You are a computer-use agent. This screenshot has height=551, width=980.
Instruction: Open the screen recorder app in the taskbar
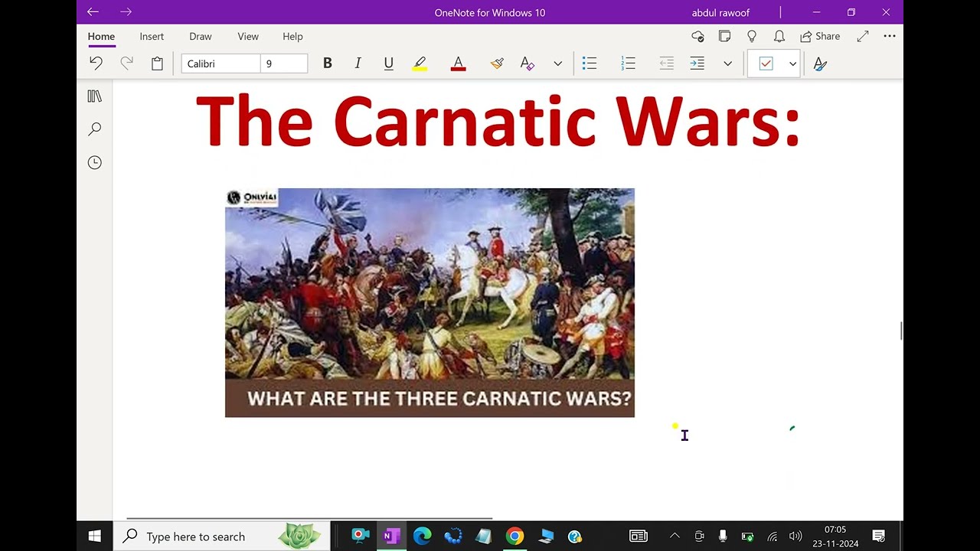click(x=361, y=536)
